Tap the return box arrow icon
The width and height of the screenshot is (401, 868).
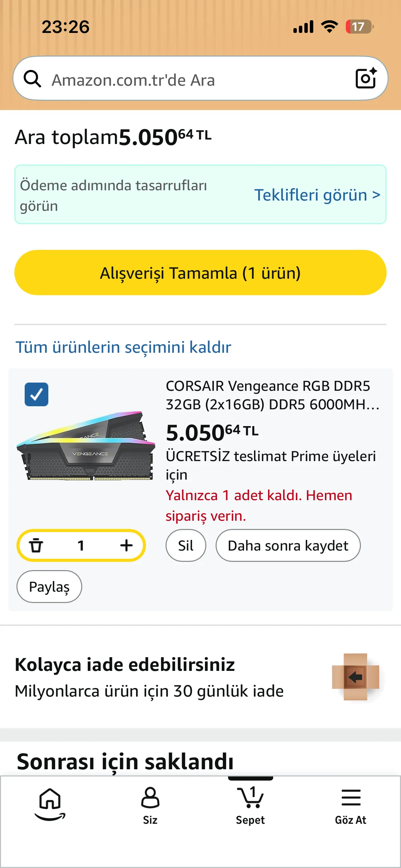pos(356,677)
